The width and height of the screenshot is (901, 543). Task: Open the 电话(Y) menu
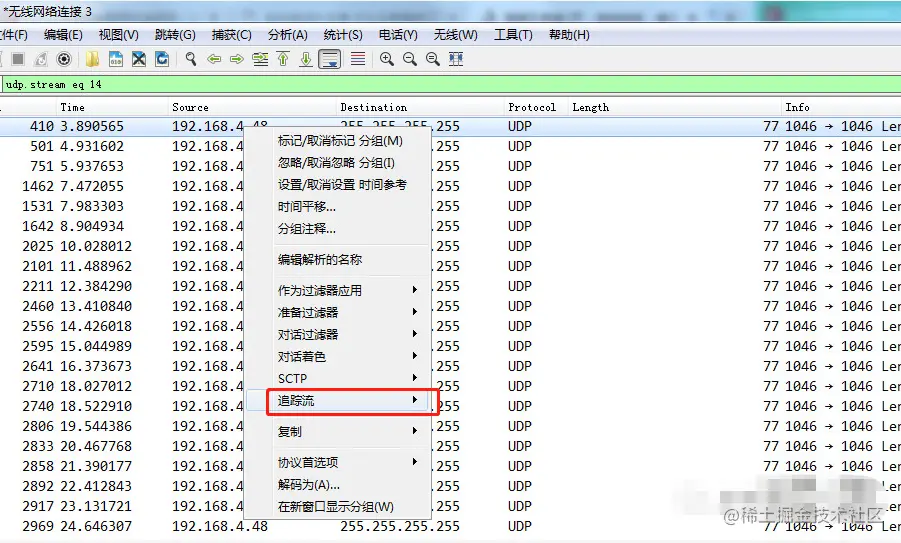click(398, 35)
